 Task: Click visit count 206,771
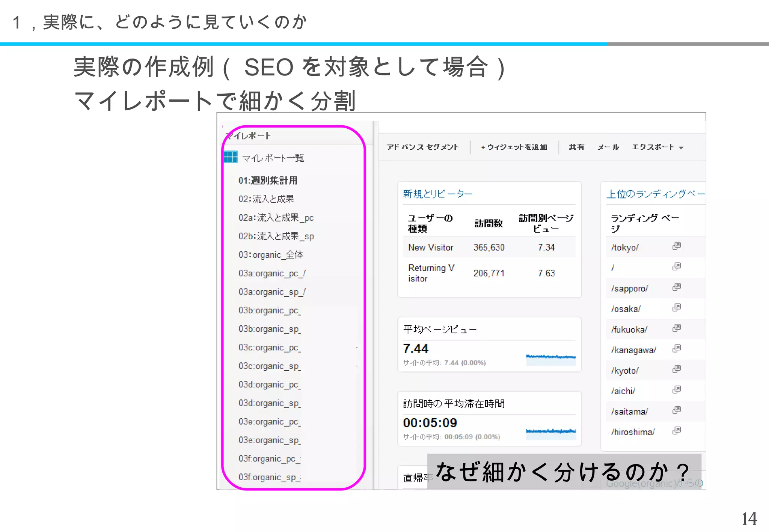pyautogui.click(x=489, y=273)
